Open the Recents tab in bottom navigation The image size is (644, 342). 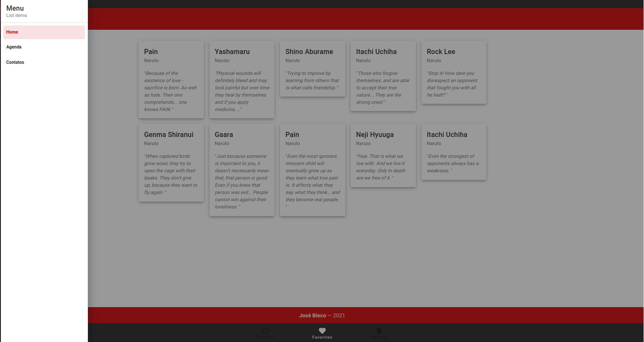pyautogui.click(x=265, y=333)
